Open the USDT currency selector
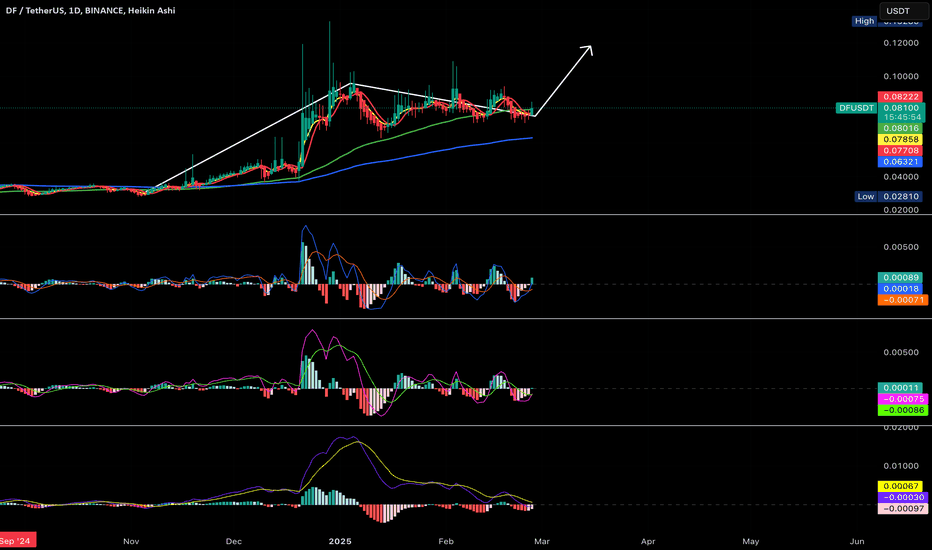This screenshot has height=550, width=932. 903,11
